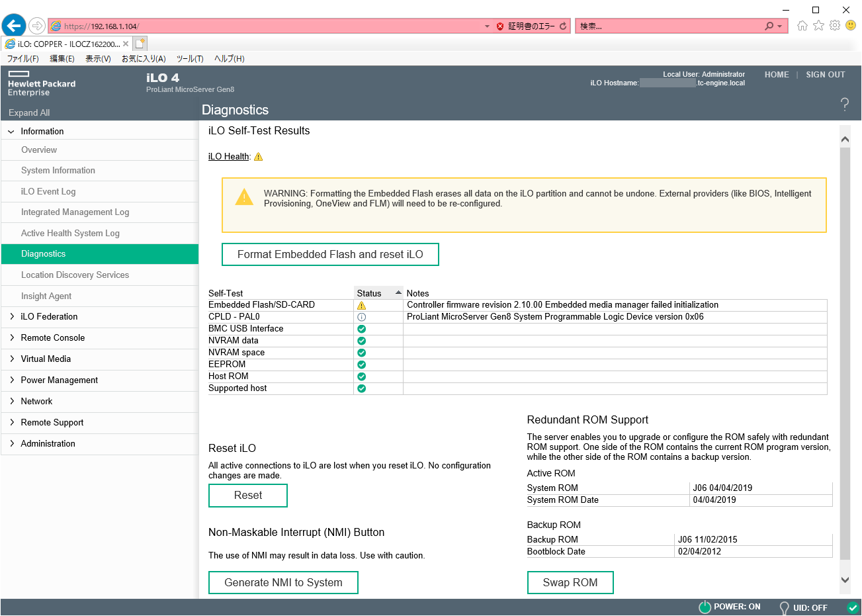The height and width of the screenshot is (616, 862).
Task: Click into the browser search field
Action: (x=668, y=26)
